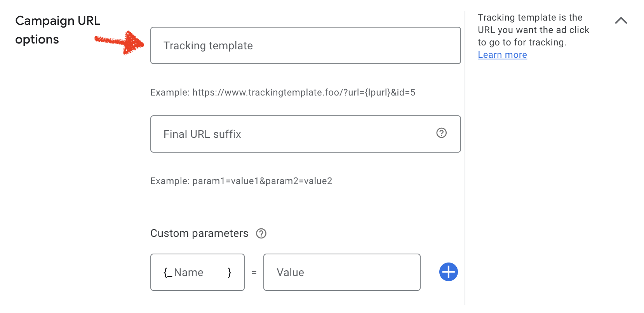Select the Campaign URL options heading

click(57, 30)
